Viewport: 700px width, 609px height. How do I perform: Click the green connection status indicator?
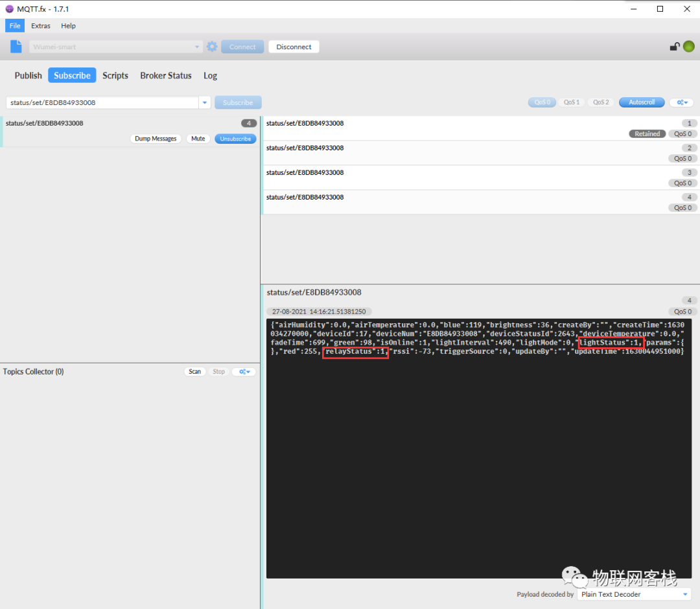[689, 47]
